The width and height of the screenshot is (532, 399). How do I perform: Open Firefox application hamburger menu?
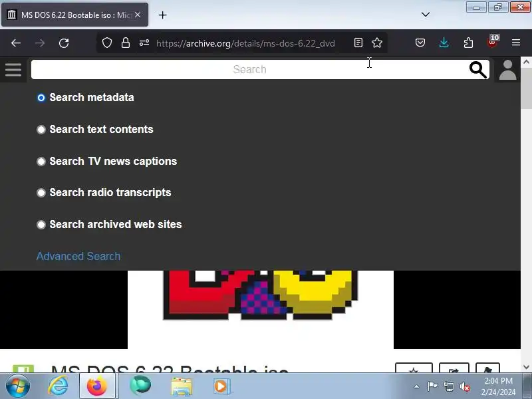click(x=516, y=43)
